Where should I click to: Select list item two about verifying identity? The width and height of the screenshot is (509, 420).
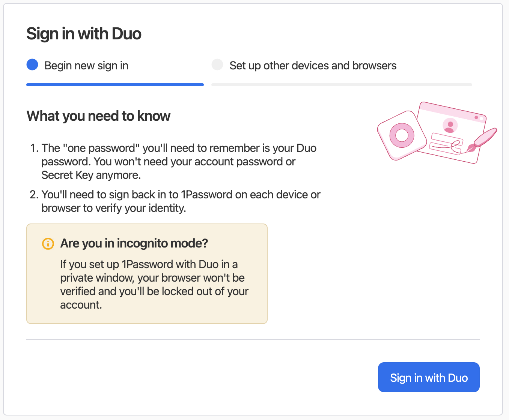click(x=181, y=201)
